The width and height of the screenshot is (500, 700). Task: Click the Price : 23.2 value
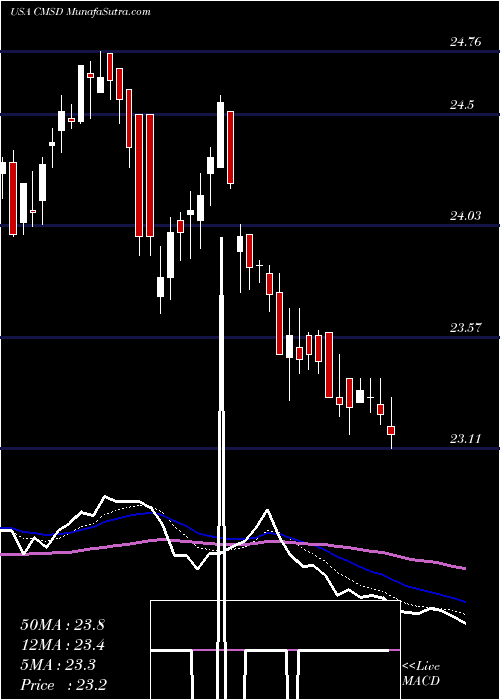click(63, 685)
